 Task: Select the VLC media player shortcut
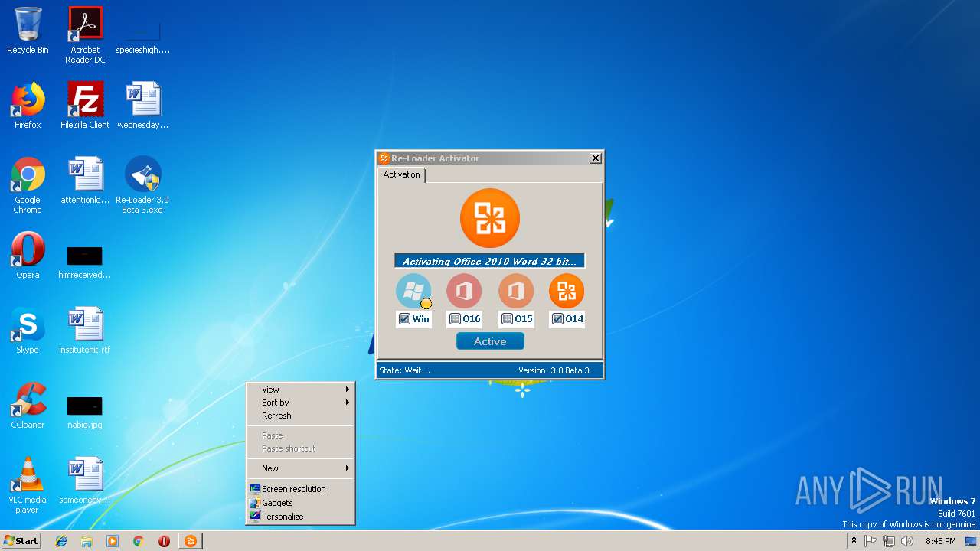(28, 485)
